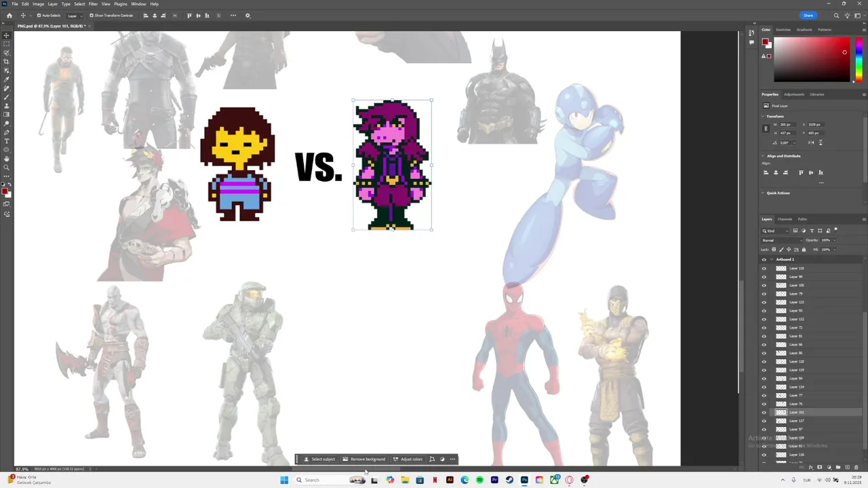Open the Opacity dropdown arrow

[835, 240]
